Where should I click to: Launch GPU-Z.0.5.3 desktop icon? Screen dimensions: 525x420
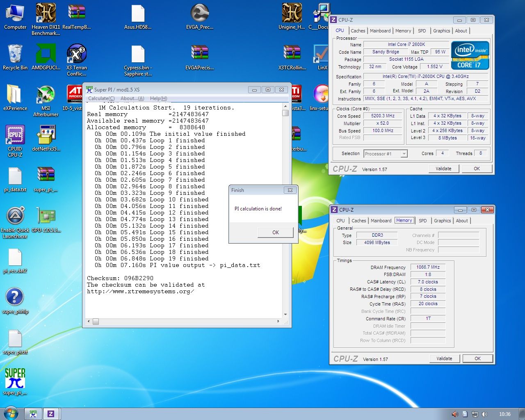click(x=46, y=220)
